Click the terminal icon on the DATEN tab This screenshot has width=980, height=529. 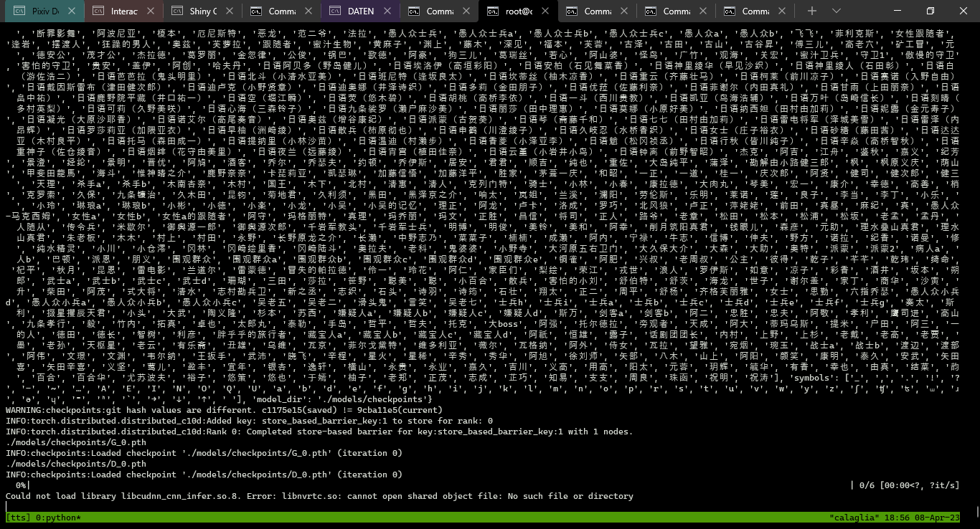tap(334, 11)
